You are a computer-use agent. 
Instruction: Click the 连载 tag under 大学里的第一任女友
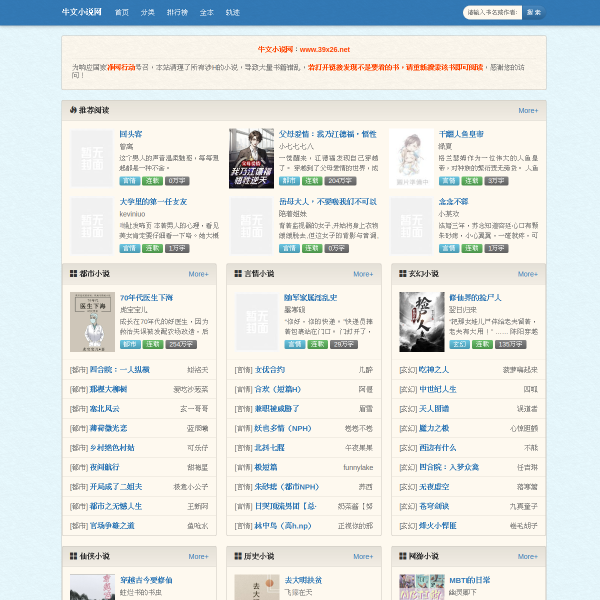pyautogui.click(x=152, y=248)
